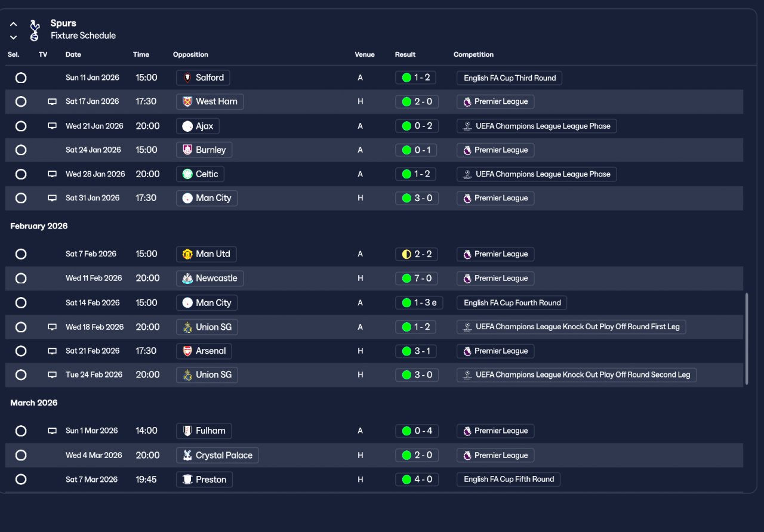Viewport: 764px width, 532px height.
Task: Open West Ham via its club badge
Action: tap(187, 101)
